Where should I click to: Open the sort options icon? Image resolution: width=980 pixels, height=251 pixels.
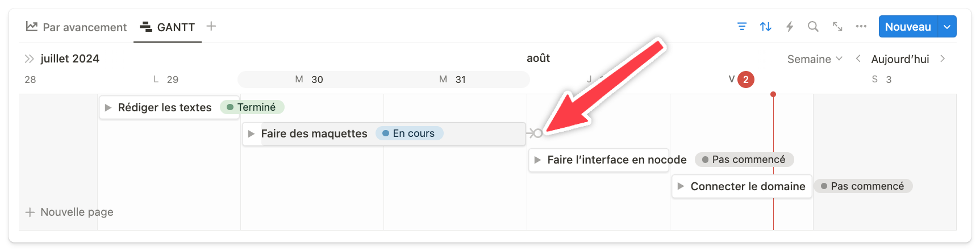pos(766,27)
